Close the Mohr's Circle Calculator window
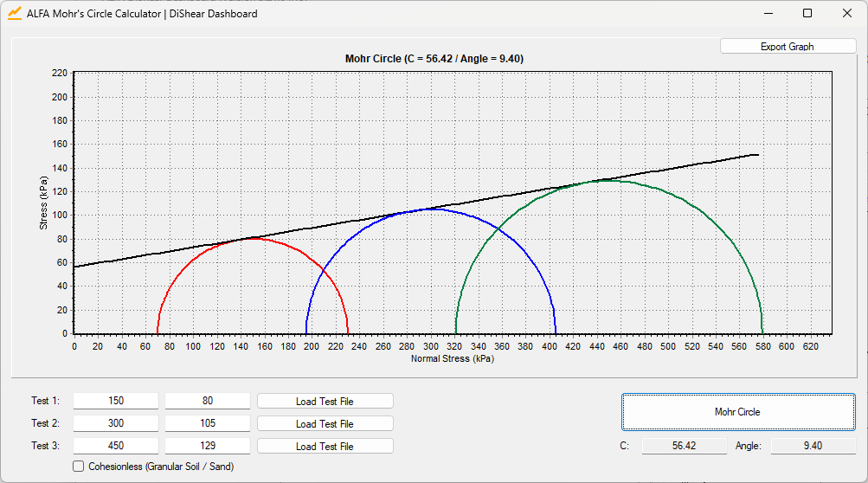 click(847, 14)
